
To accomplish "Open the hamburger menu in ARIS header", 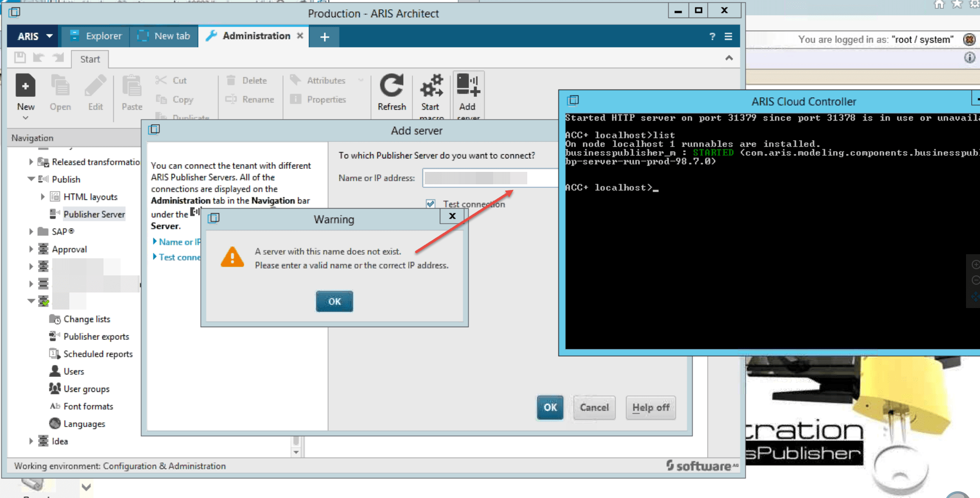I will coord(729,36).
